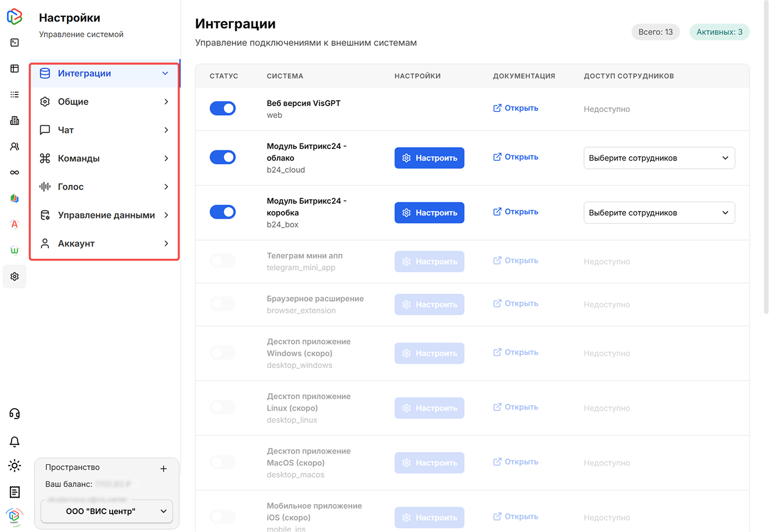Click Настроить for Модуль Битрикс24 - коробка

pyautogui.click(x=429, y=212)
